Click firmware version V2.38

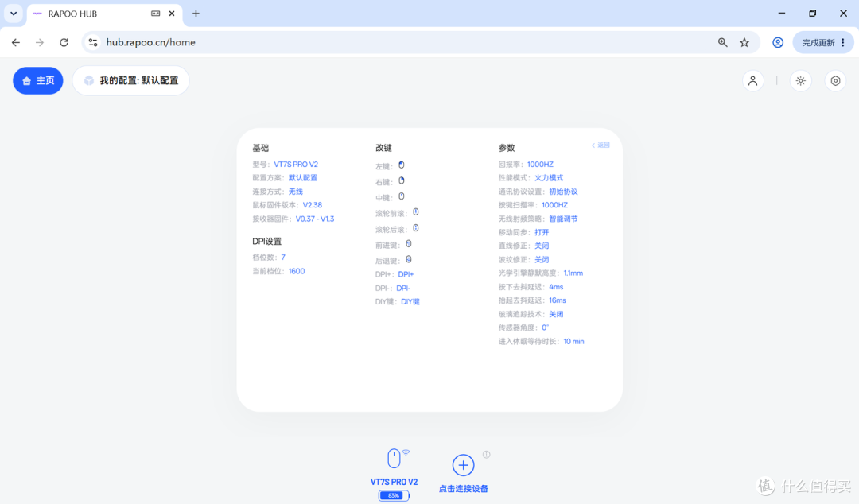pyautogui.click(x=313, y=205)
